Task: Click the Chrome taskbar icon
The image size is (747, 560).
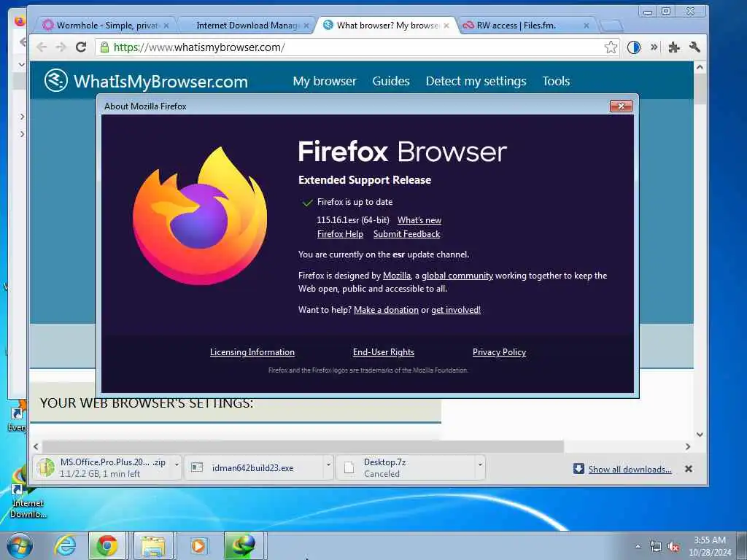Action: click(x=107, y=545)
